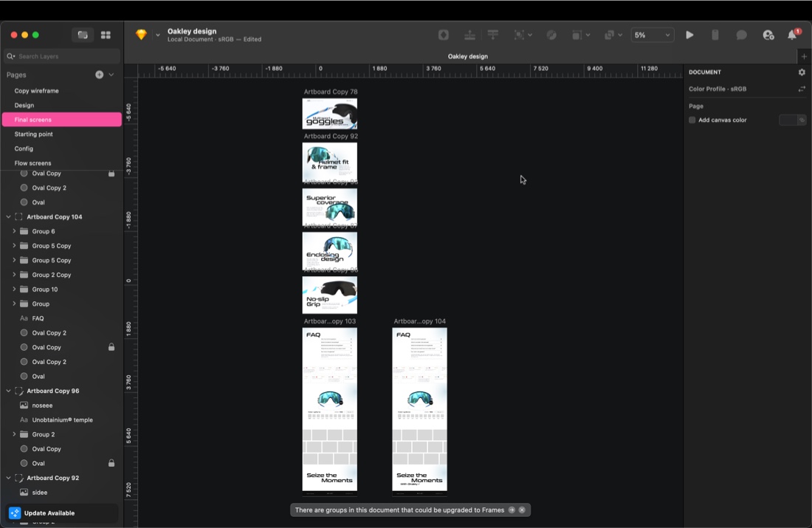
Task: Switch to the Design page
Action: point(24,106)
